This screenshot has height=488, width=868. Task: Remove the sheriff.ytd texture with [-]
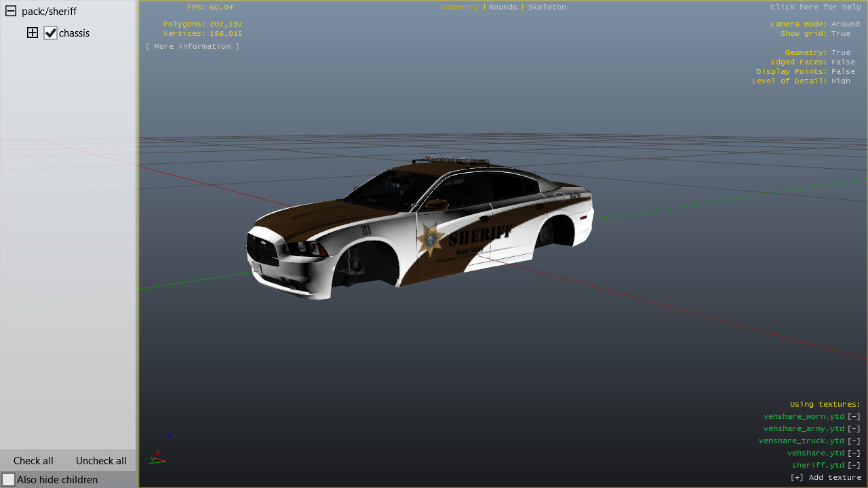pyautogui.click(x=854, y=465)
